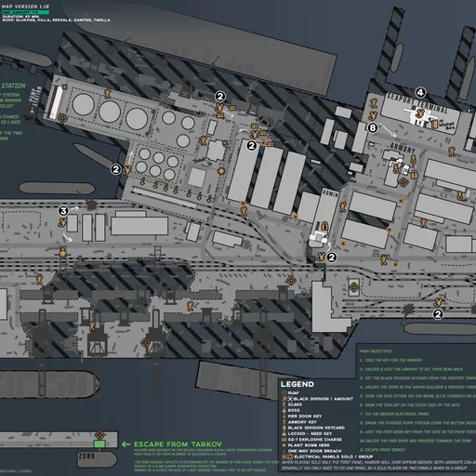
Task: Click the ADMIN building label
Action: point(330,193)
